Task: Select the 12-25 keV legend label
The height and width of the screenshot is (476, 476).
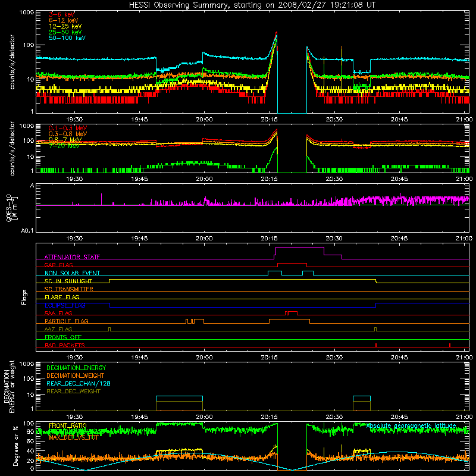Action: pos(65,26)
